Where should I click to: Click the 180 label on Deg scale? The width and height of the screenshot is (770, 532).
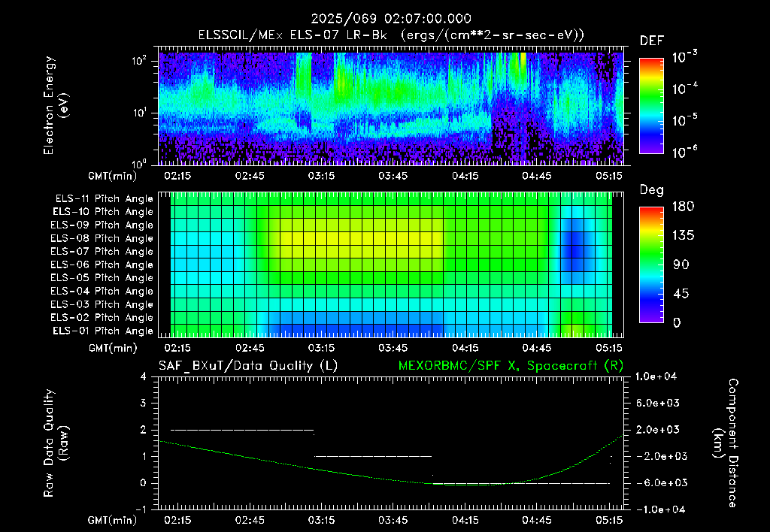(683, 207)
